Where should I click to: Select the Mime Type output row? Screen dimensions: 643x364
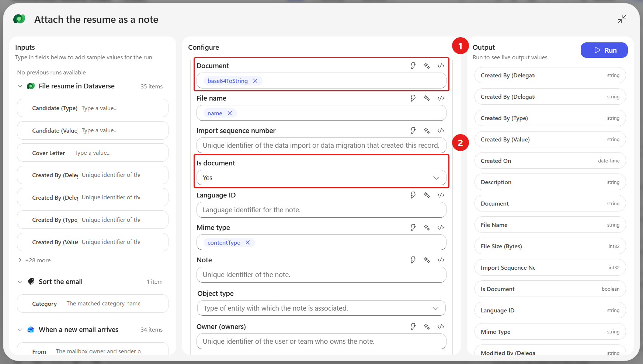point(550,332)
